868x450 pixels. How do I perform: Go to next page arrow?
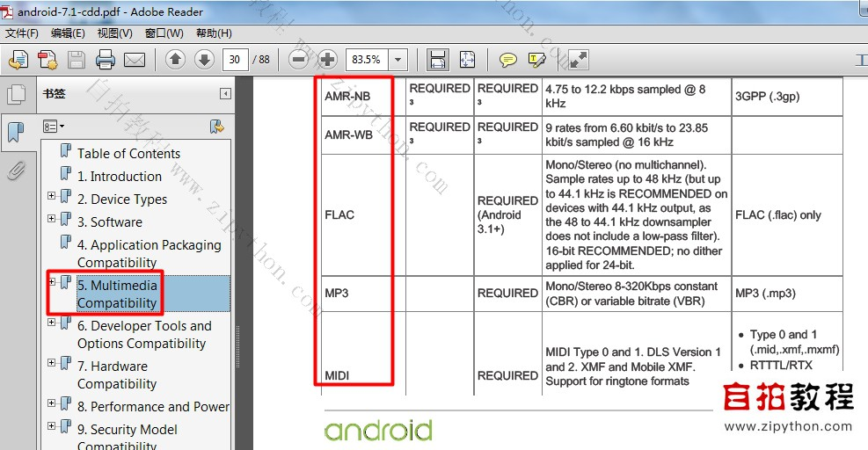click(x=204, y=59)
